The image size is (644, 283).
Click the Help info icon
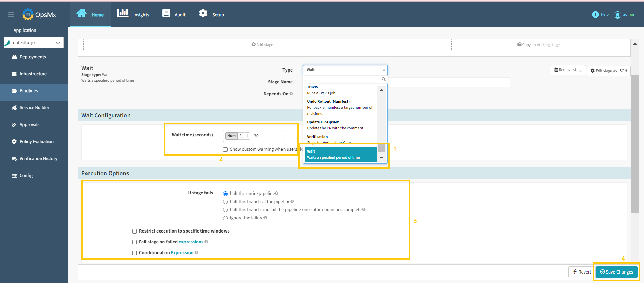[x=595, y=15]
